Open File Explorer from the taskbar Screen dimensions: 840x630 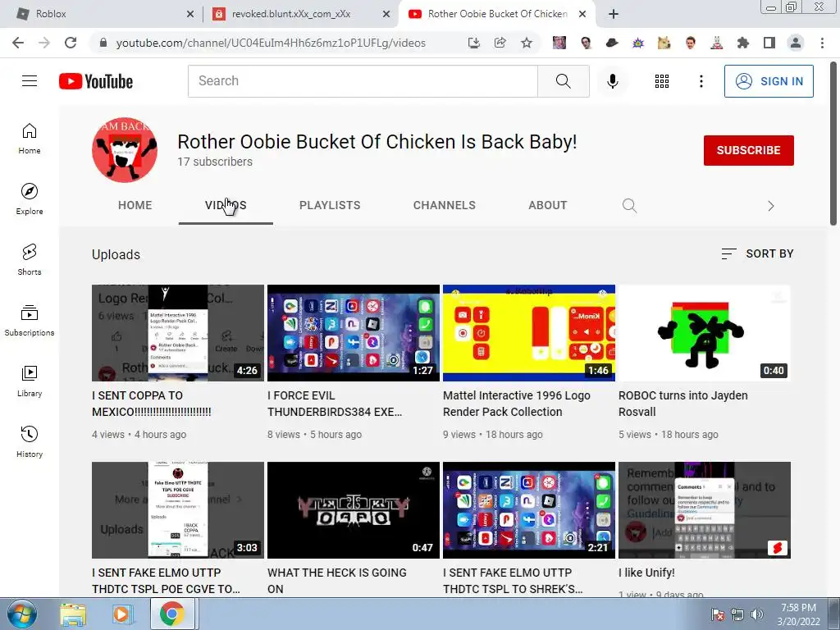click(x=73, y=614)
